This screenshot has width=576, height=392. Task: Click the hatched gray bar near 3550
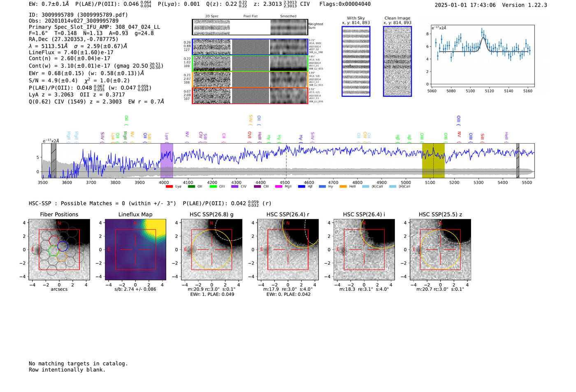click(53, 160)
